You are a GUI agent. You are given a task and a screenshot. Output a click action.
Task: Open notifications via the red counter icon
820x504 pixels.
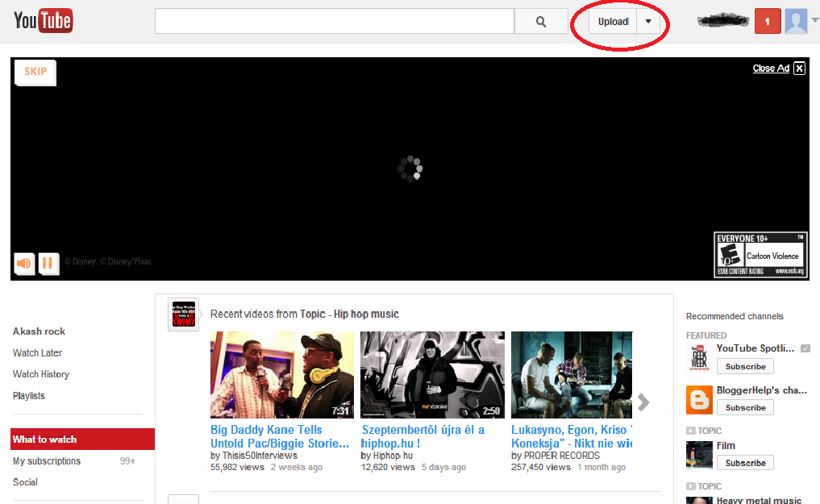coord(767,20)
